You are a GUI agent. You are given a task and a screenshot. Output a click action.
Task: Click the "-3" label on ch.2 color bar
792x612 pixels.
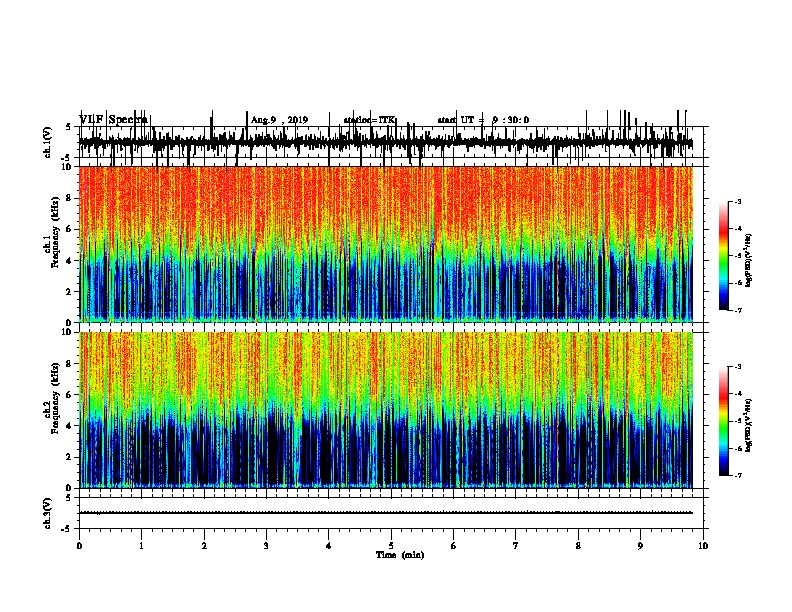click(x=738, y=367)
